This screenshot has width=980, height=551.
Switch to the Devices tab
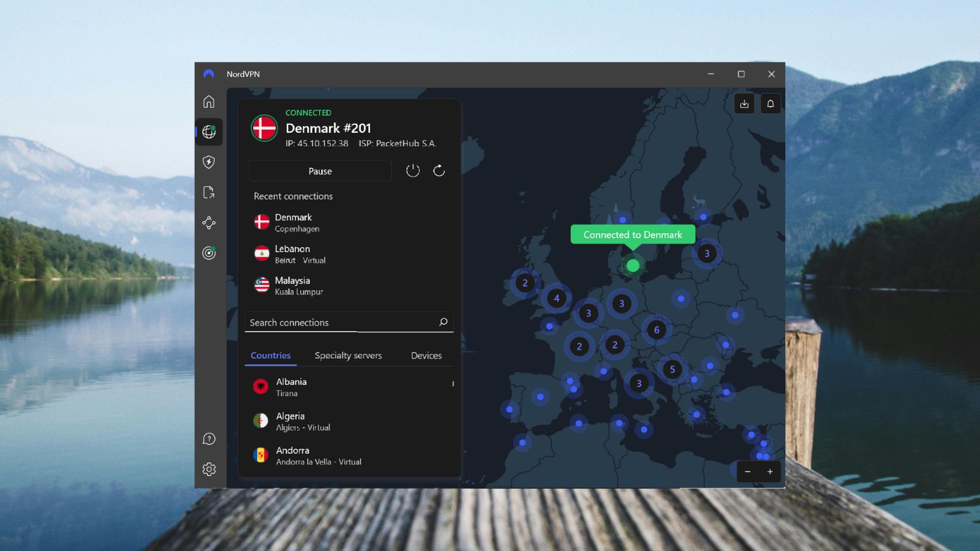click(426, 355)
